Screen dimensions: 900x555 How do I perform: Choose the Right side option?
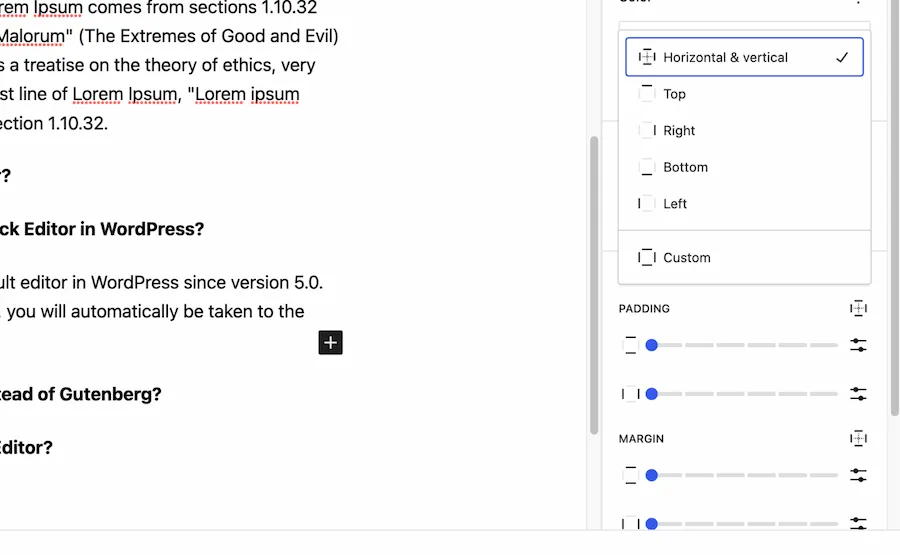tap(744, 130)
